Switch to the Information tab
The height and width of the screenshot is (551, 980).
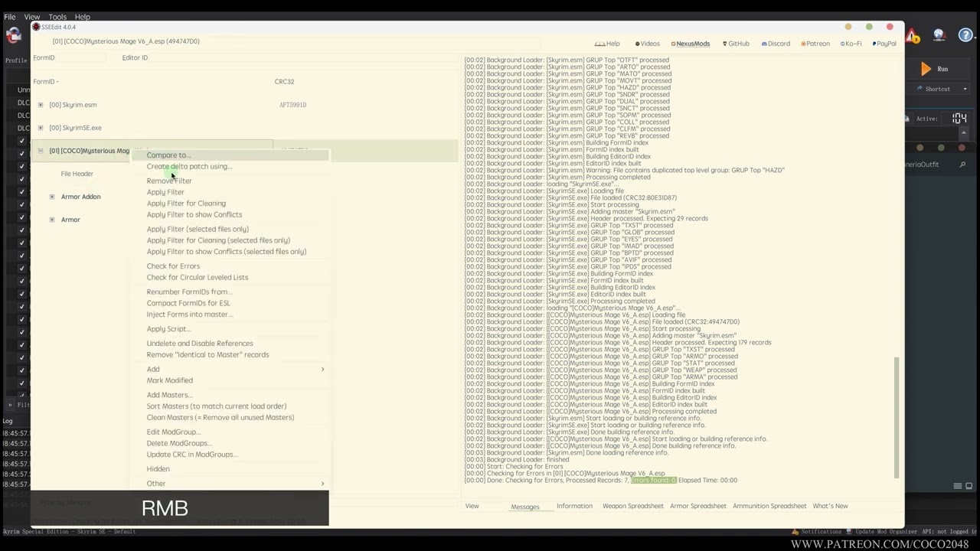coord(574,506)
